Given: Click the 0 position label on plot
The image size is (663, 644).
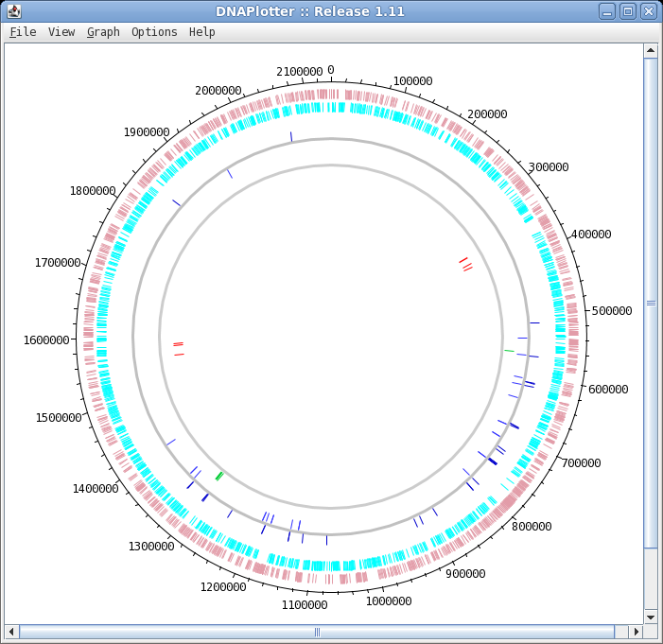Looking at the screenshot, I should [331, 71].
